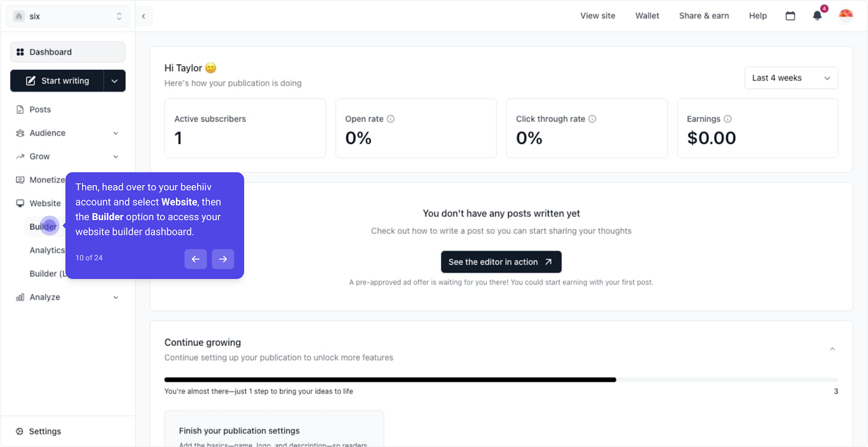Click the setup progress bar
This screenshot has width=868, height=447.
tap(501, 380)
